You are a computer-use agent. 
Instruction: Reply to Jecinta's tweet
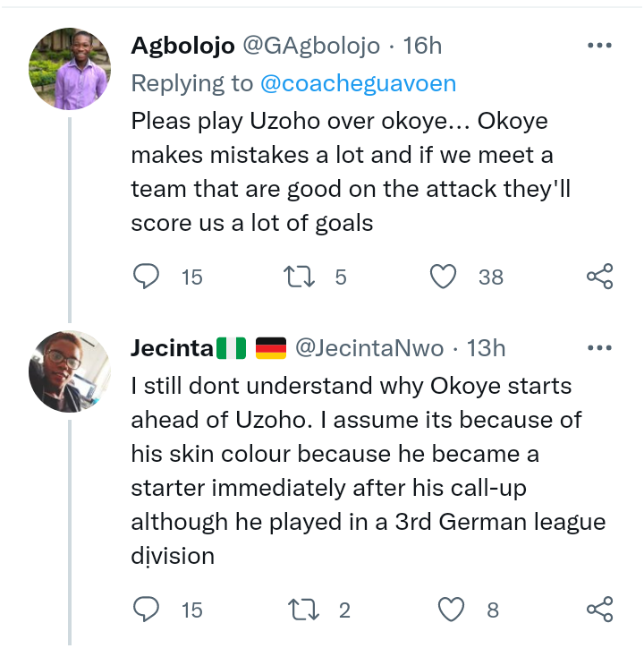tap(146, 610)
